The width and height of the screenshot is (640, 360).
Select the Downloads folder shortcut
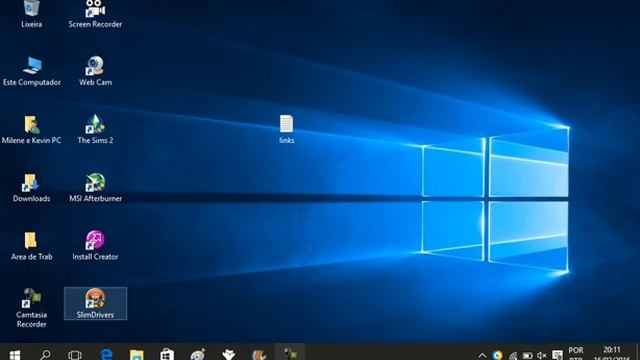31,188
